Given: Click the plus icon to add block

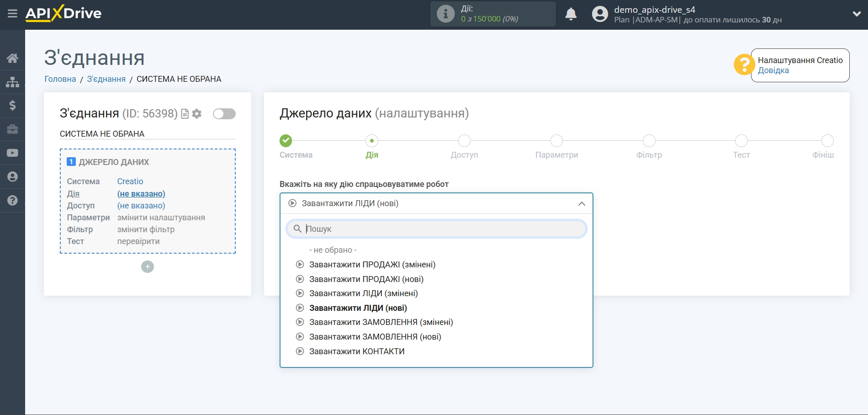Looking at the screenshot, I should click(x=148, y=267).
